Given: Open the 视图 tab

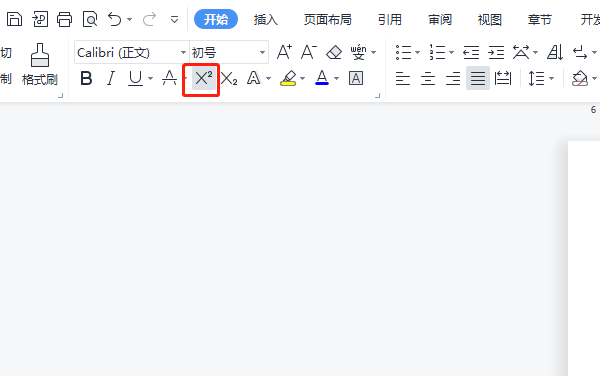Looking at the screenshot, I should (489, 19).
